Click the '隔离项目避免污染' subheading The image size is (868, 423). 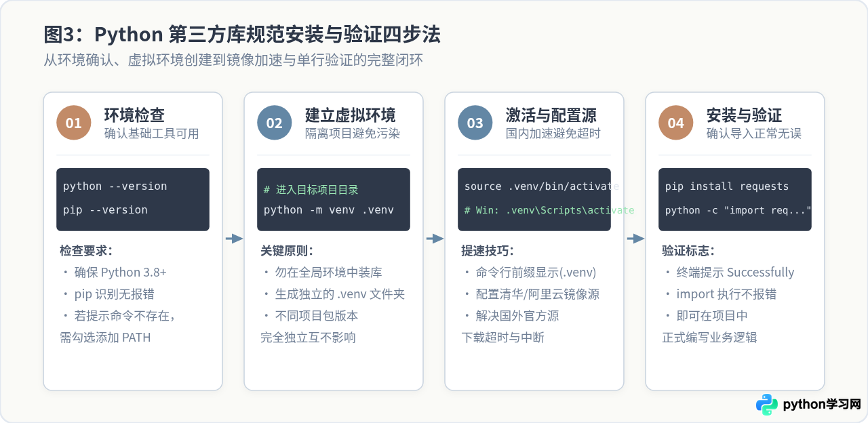[x=353, y=134]
